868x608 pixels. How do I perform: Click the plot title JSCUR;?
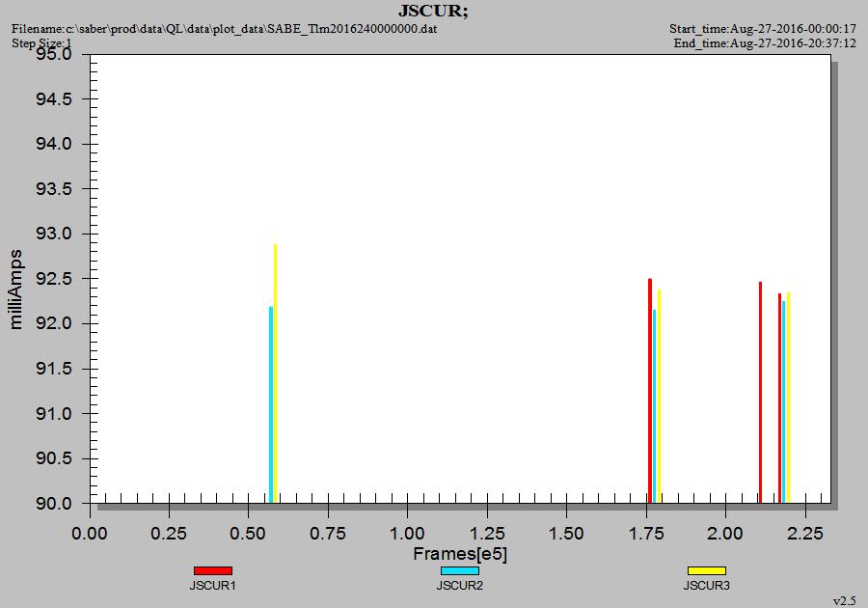[433, 11]
